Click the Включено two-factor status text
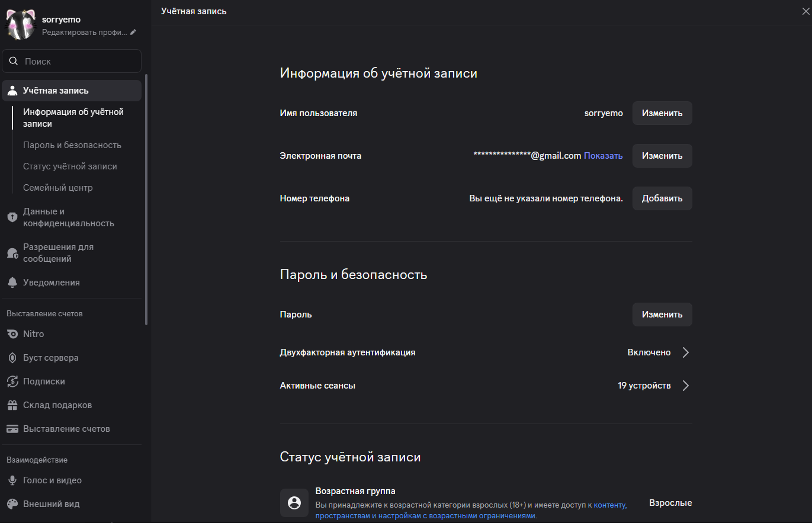 649,352
